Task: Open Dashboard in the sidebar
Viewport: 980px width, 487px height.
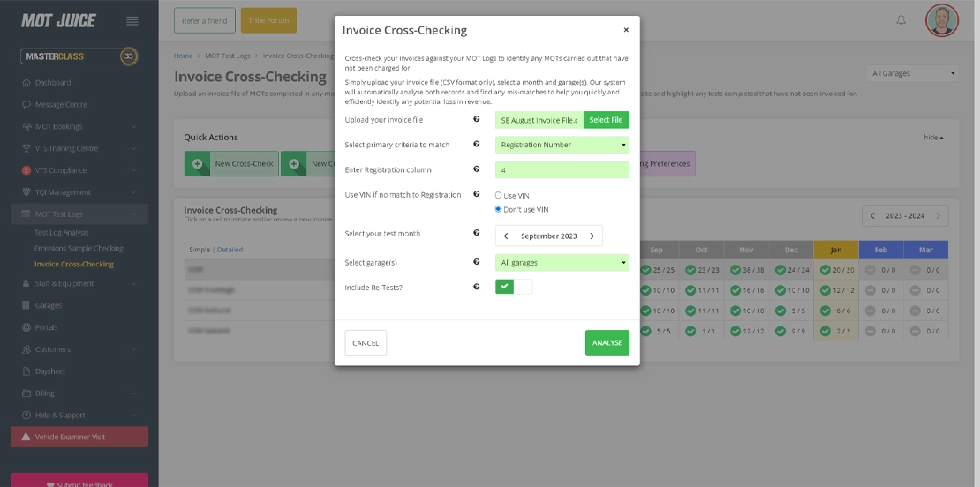Action: (x=53, y=82)
